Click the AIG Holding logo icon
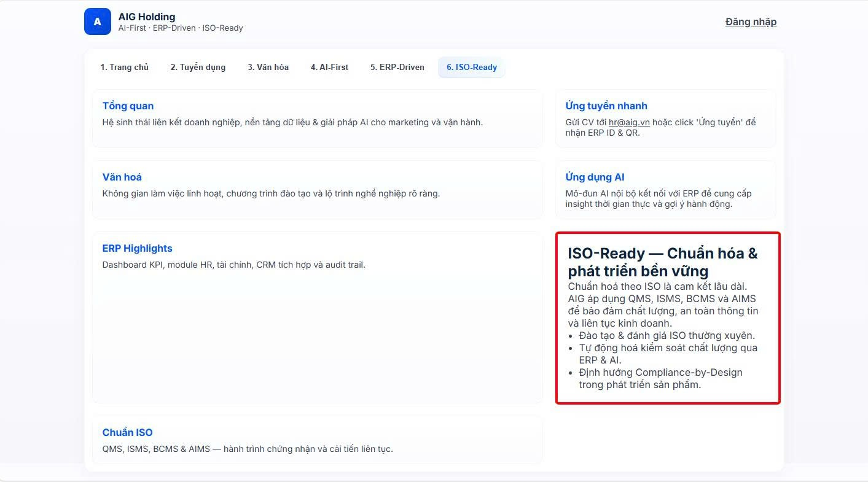Image resolution: width=868 pixels, height=482 pixels. click(x=97, y=21)
